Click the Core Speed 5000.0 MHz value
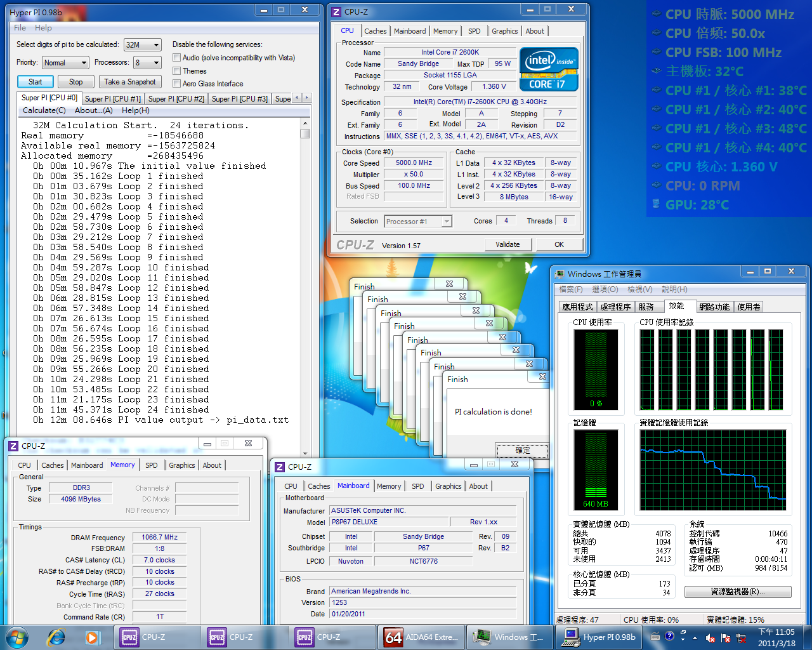Screen dimensions: 812x650 [x=414, y=162]
